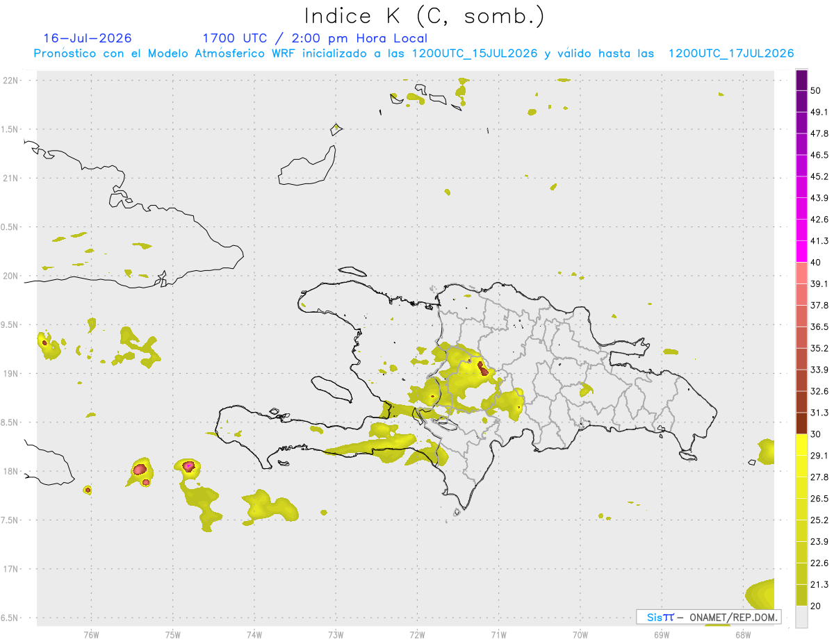Click the colorbar value "26.5"
The image size is (834, 644).
tap(819, 499)
